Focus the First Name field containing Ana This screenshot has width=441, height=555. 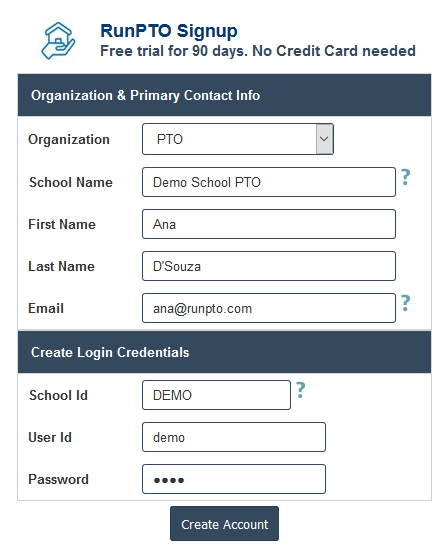(269, 224)
